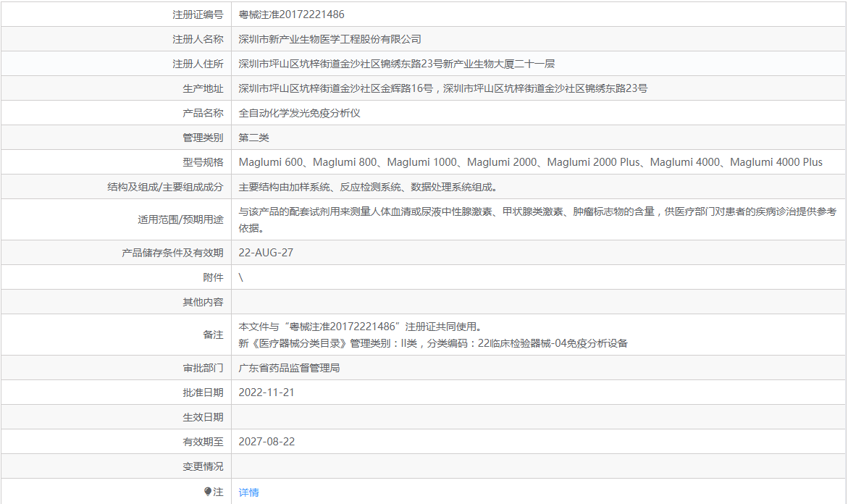The width and height of the screenshot is (848, 504).
Task: Select the 生产地址 value with 金辉路16号
Action: (443, 88)
